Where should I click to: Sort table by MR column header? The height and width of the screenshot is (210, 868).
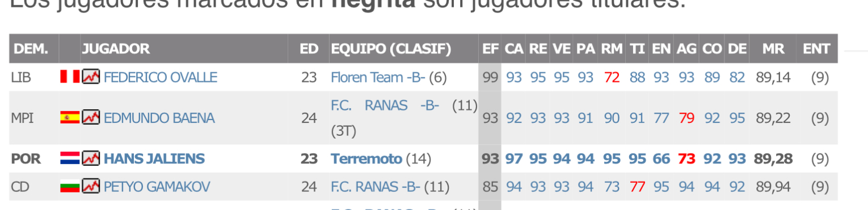pyautogui.click(x=773, y=49)
